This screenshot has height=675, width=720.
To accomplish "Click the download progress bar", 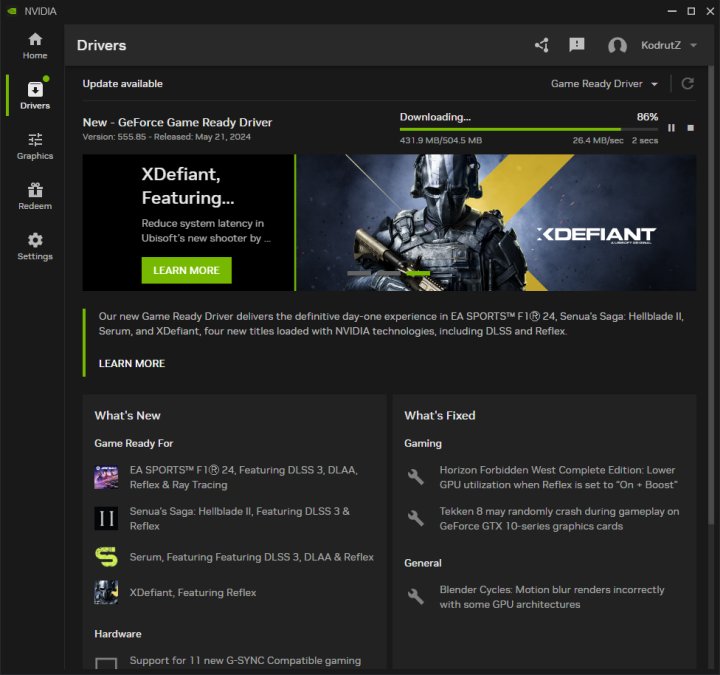I will [529, 129].
